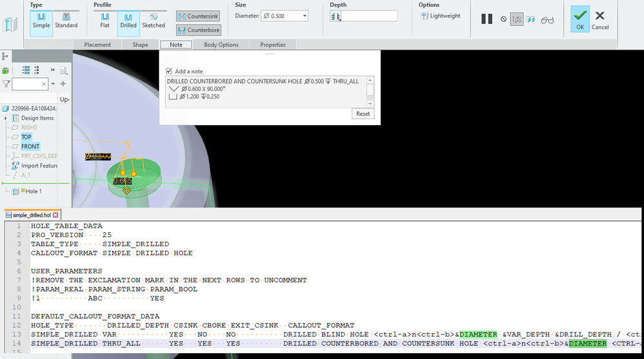This screenshot has width=644, height=359.
Task: Toggle the Countersink option
Action: pos(199,16)
